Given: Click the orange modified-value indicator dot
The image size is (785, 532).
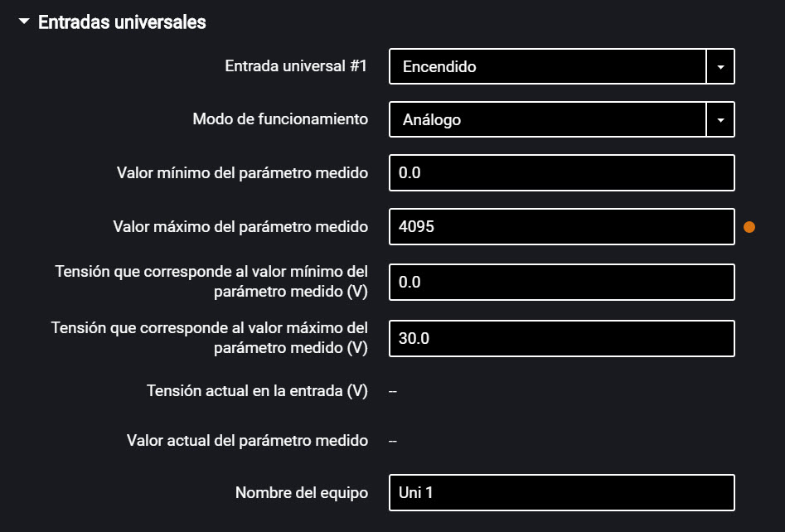Looking at the screenshot, I should point(750,225).
